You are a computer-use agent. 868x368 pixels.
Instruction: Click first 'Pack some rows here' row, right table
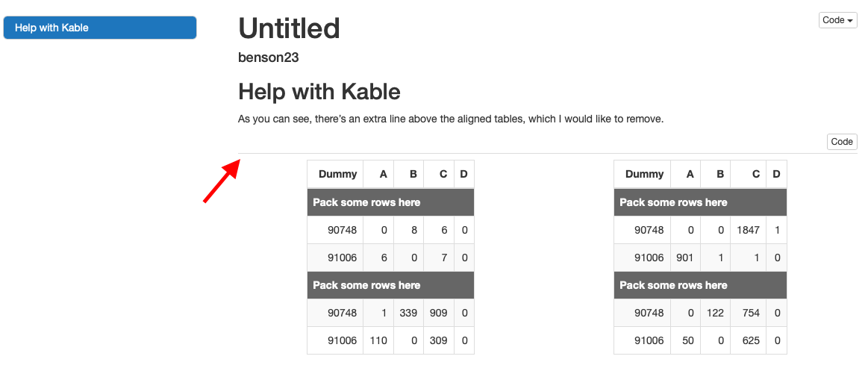click(x=700, y=202)
